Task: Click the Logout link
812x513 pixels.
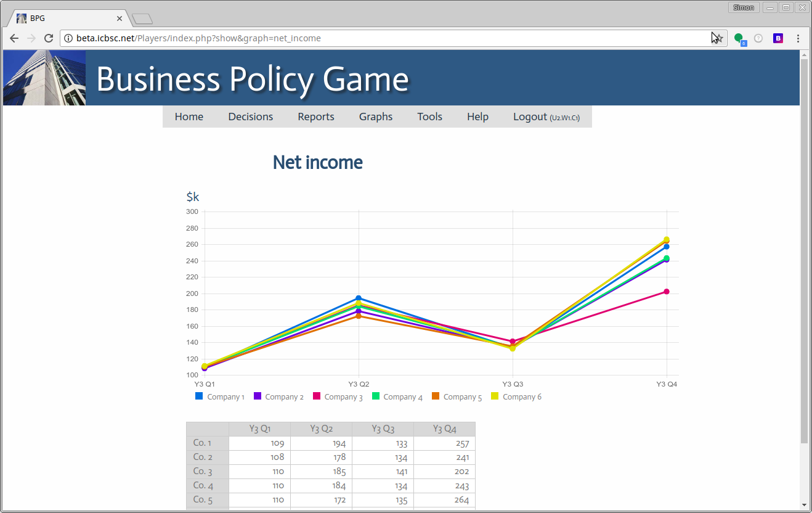Action: [x=530, y=117]
